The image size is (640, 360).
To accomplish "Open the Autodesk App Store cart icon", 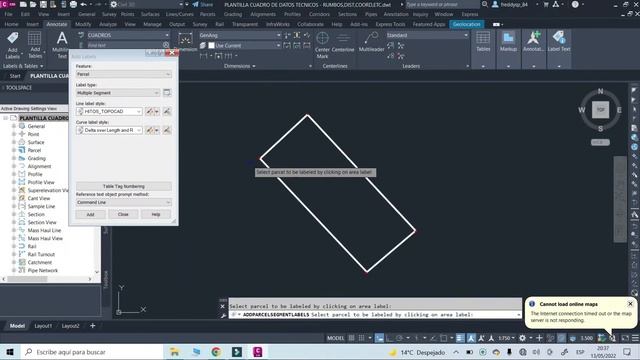I will point(546,4).
